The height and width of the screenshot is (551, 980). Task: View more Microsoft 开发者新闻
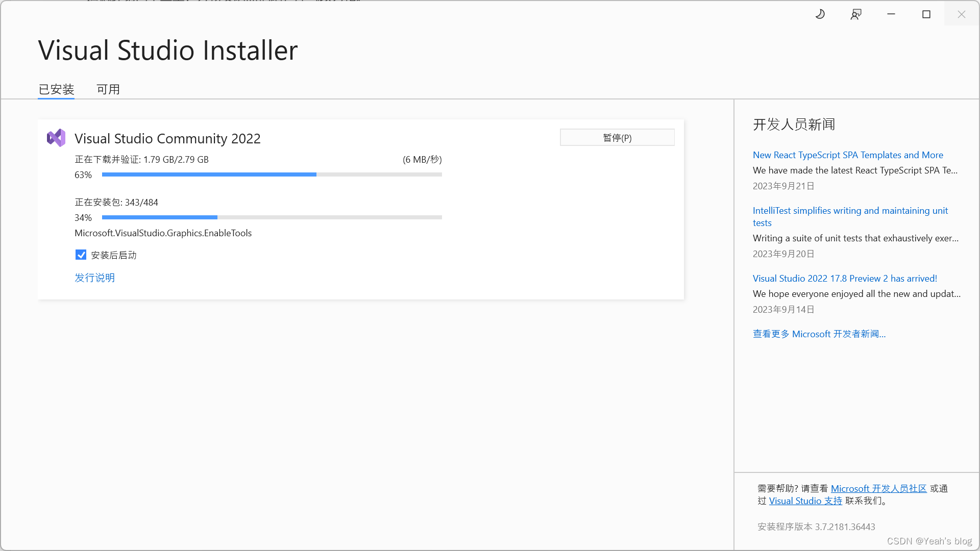pyautogui.click(x=819, y=334)
